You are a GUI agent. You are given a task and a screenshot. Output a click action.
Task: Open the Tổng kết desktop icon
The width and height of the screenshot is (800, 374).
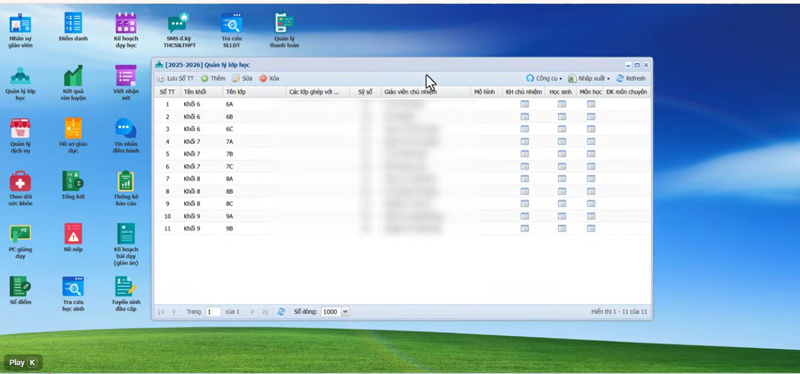click(73, 185)
